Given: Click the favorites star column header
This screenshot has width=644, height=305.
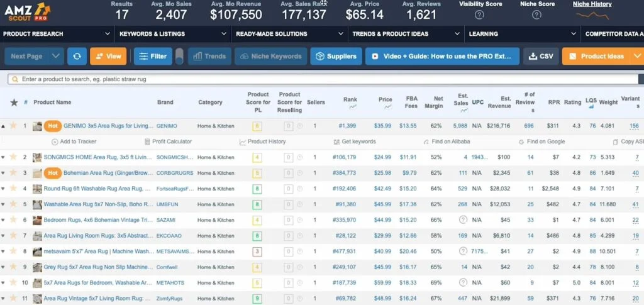Looking at the screenshot, I should point(14,103).
